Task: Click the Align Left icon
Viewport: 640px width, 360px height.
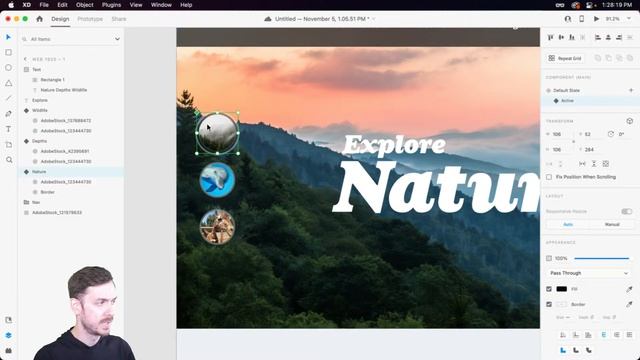Action: pos(598,37)
